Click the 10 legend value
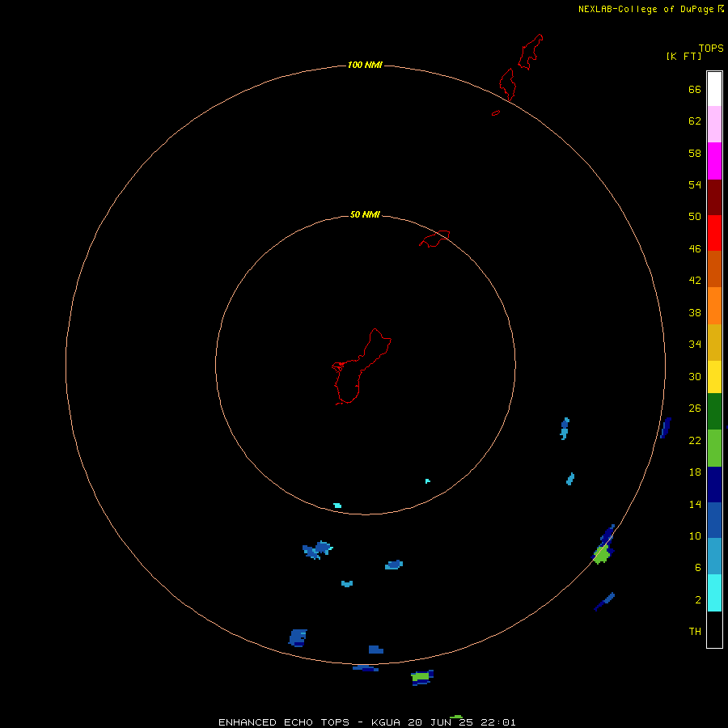Image resolution: width=728 pixels, height=728 pixels. click(695, 535)
